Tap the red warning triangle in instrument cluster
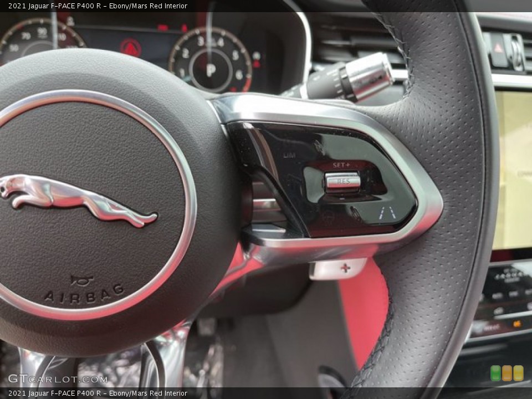 point(131,48)
